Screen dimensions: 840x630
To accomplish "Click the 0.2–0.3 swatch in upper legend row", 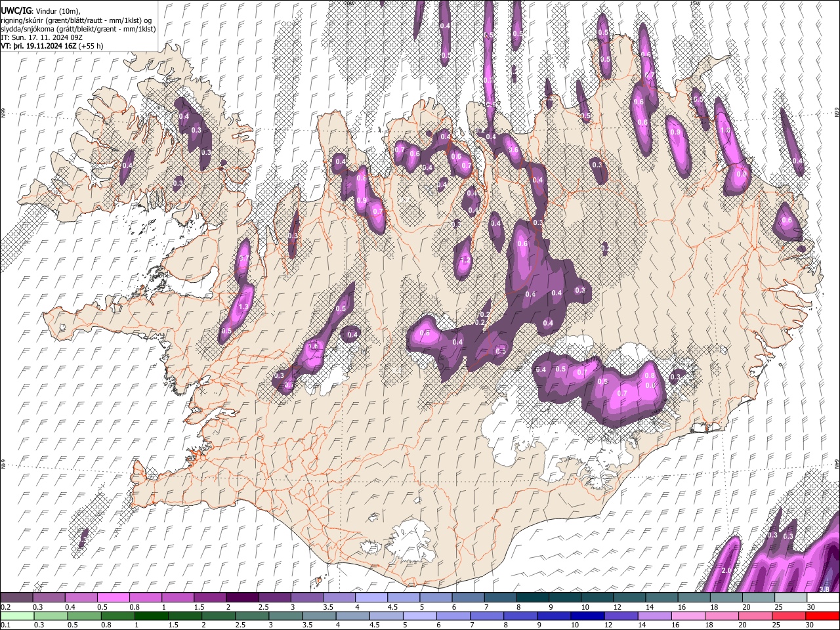I will point(16,598).
